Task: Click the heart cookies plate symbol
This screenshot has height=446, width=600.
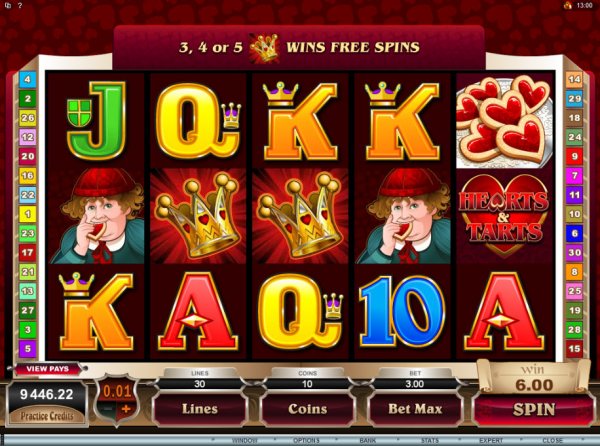Action: pyautogui.click(x=504, y=122)
